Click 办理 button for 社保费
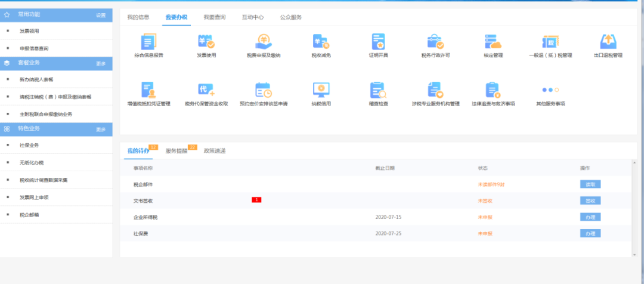Screen dimensions: 644x284 [590, 233]
